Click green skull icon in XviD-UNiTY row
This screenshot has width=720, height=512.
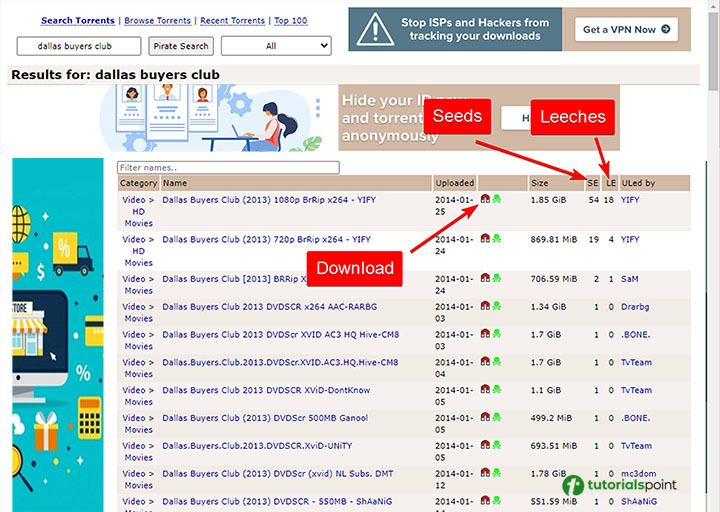496,445
